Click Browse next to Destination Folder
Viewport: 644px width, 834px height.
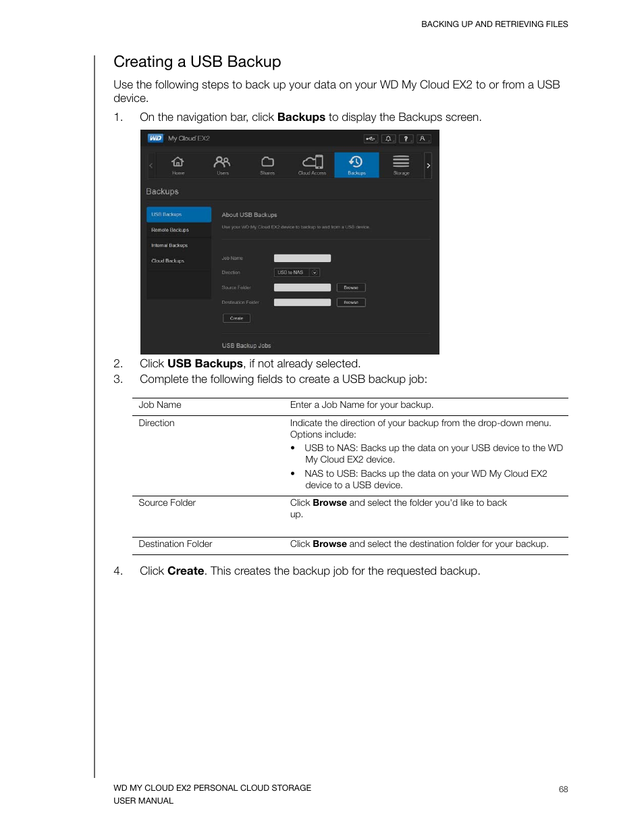[x=351, y=303]
